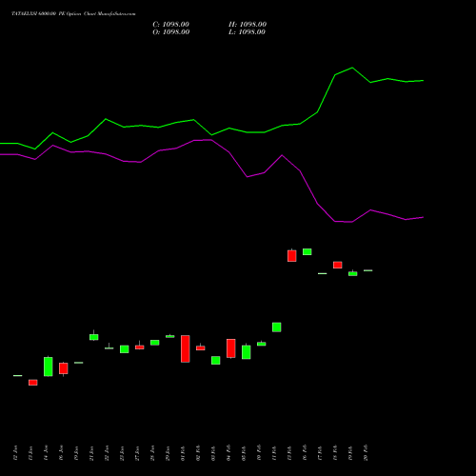Click the 16 Feb date label
The image size is (476, 476).
(x=305, y=453)
